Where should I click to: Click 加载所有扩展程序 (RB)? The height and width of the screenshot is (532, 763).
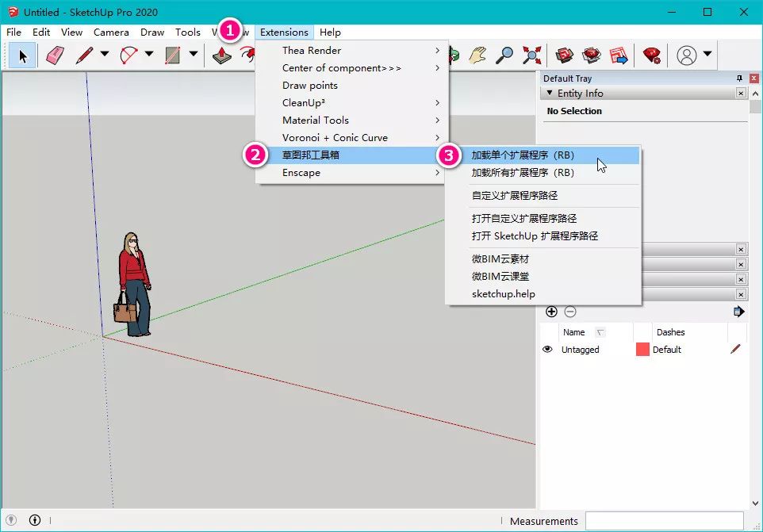pyautogui.click(x=543, y=173)
